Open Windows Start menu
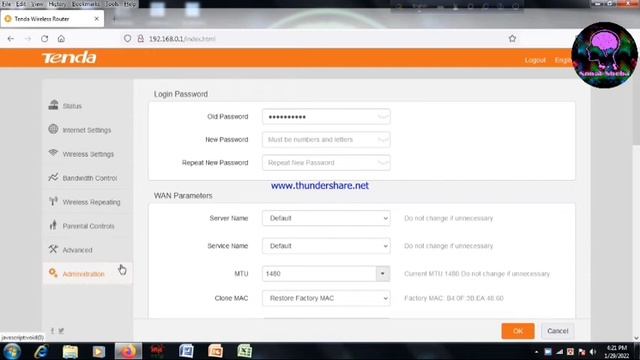 12,351
